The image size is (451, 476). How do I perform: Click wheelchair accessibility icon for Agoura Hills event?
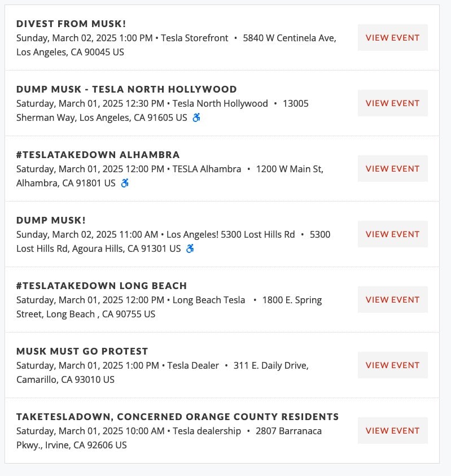tap(190, 248)
